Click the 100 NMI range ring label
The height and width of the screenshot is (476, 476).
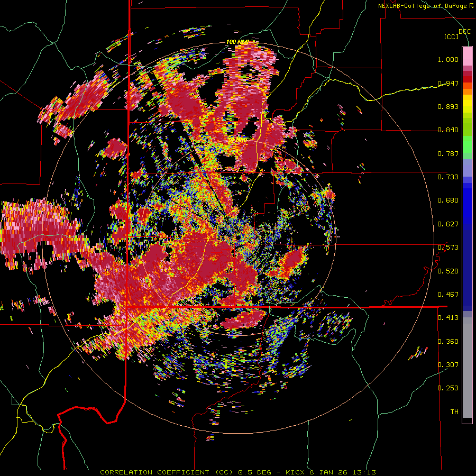[237, 42]
